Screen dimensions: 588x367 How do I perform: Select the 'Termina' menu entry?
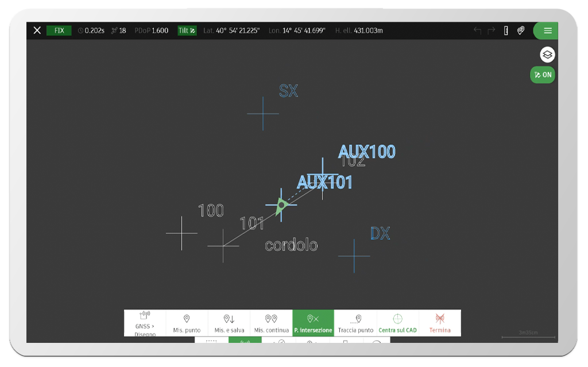click(x=440, y=323)
